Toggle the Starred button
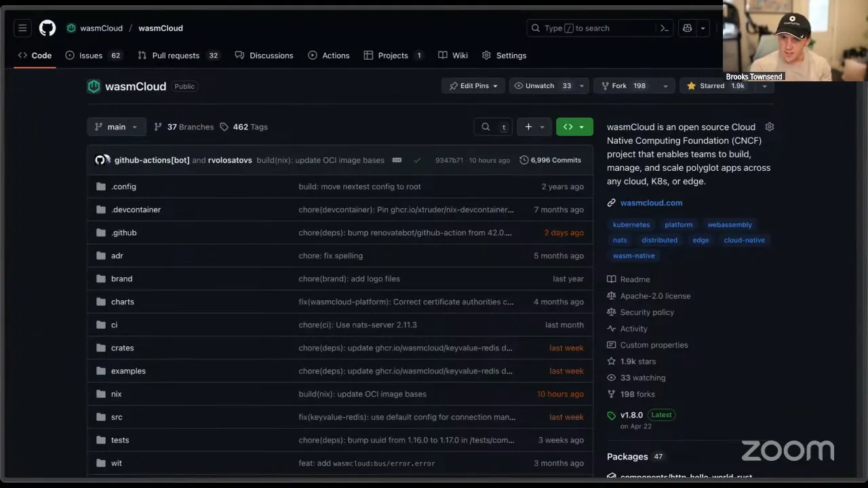Screen dimensions: 868x488 coord(716,86)
